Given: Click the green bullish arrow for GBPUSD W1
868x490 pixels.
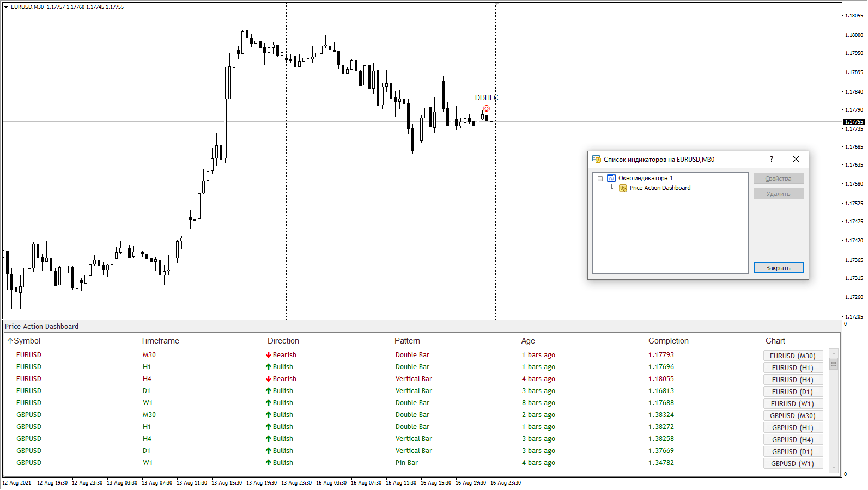Looking at the screenshot, I should [269, 463].
